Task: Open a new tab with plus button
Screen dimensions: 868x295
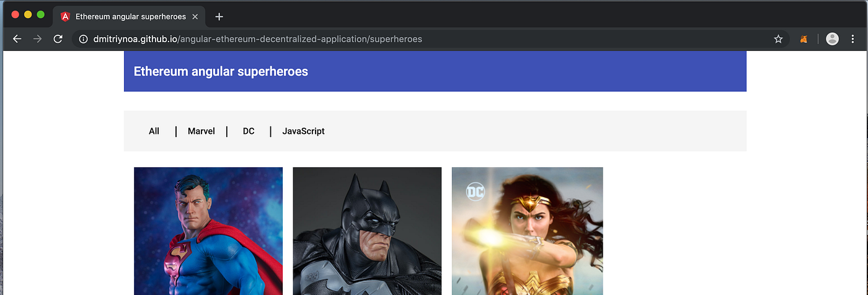Action: [219, 17]
